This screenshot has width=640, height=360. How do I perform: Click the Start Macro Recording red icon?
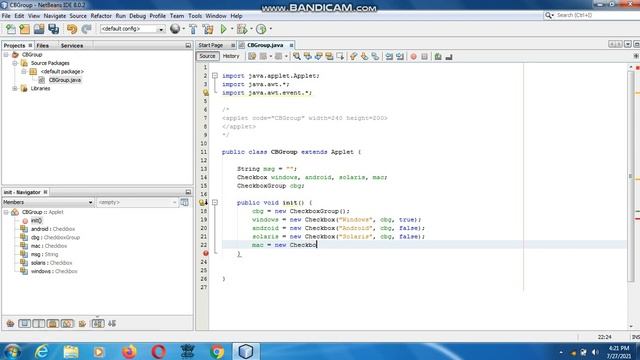pos(413,56)
